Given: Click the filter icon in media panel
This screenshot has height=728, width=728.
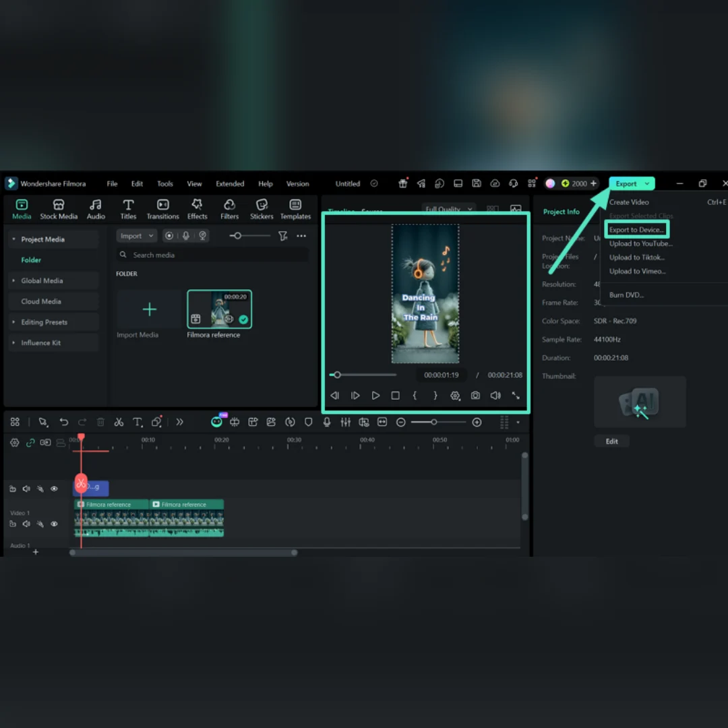Looking at the screenshot, I should pyautogui.click(x=282, y=237).
